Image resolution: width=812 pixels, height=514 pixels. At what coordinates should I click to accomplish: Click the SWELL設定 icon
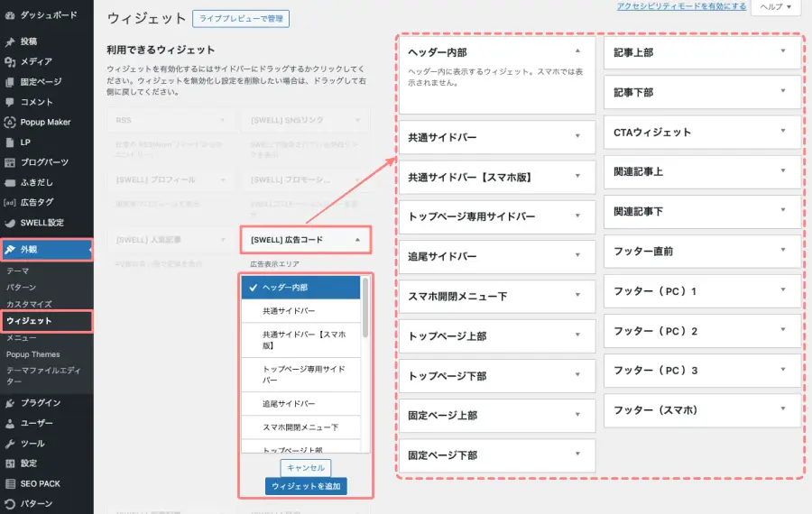tap(9, 223)
